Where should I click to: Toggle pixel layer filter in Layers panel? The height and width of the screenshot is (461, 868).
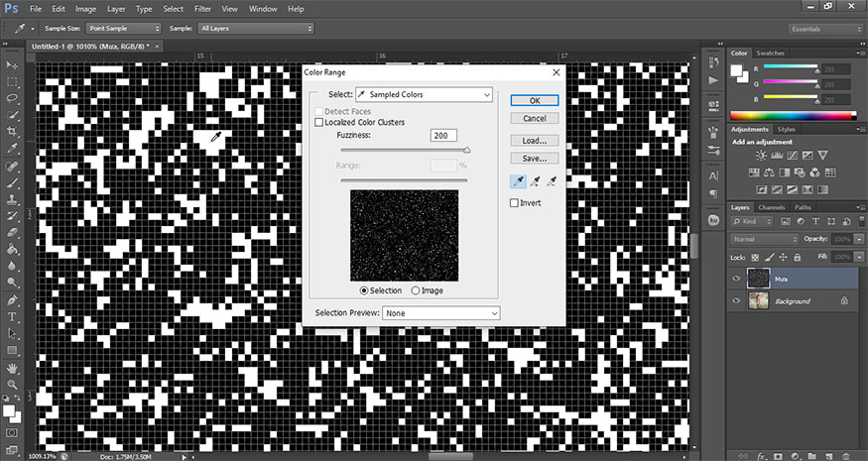click(785, 221)
